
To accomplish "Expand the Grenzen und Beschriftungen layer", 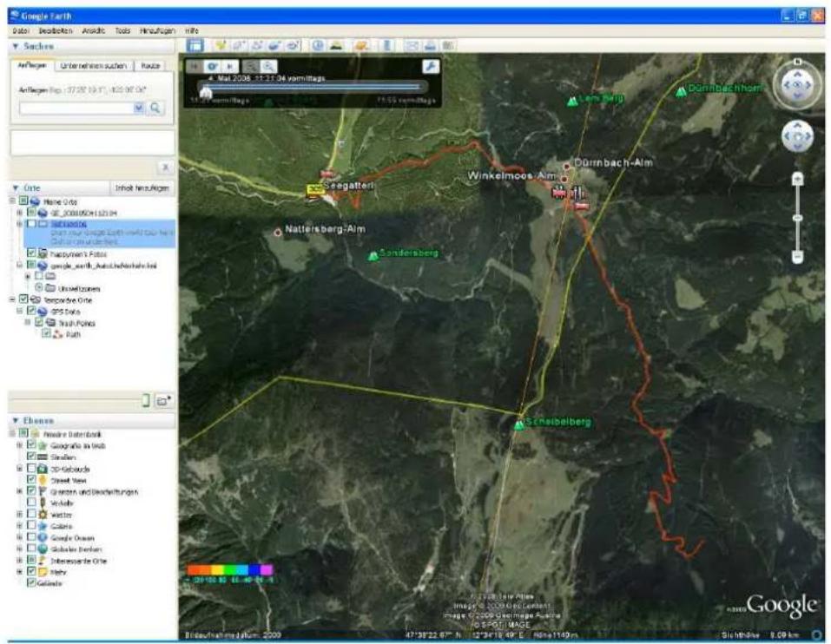I will [x=20, y=491].
